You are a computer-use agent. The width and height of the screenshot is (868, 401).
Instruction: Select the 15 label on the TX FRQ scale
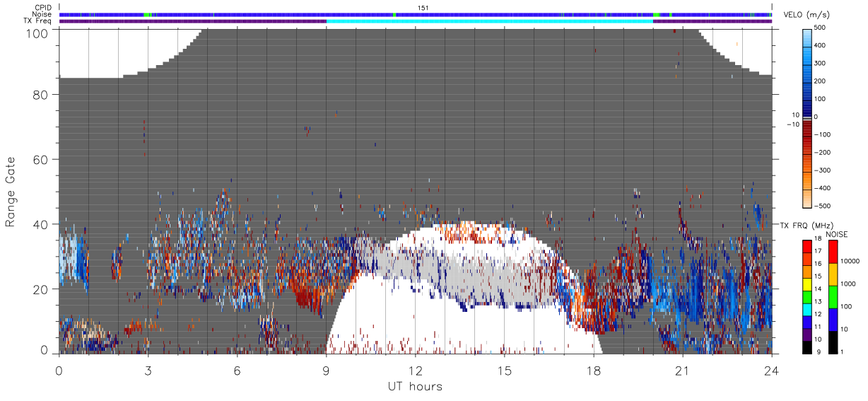point(819,277)
